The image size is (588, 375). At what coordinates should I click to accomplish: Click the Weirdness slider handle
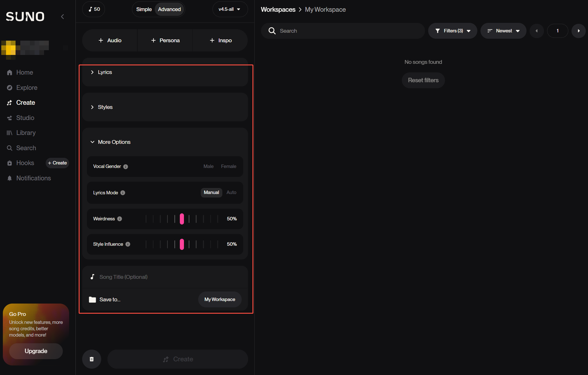[182, 219]
